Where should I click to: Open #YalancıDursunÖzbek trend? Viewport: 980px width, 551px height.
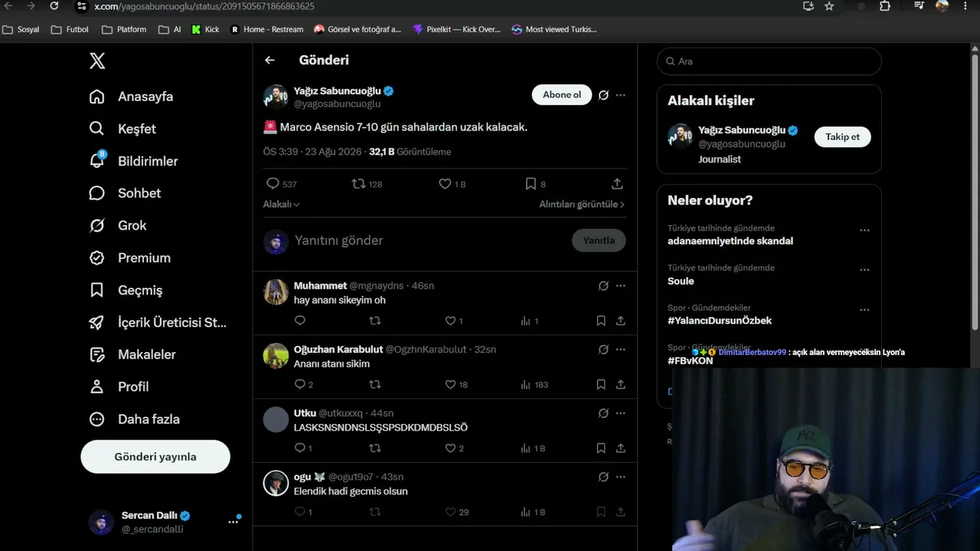(720, 321)
